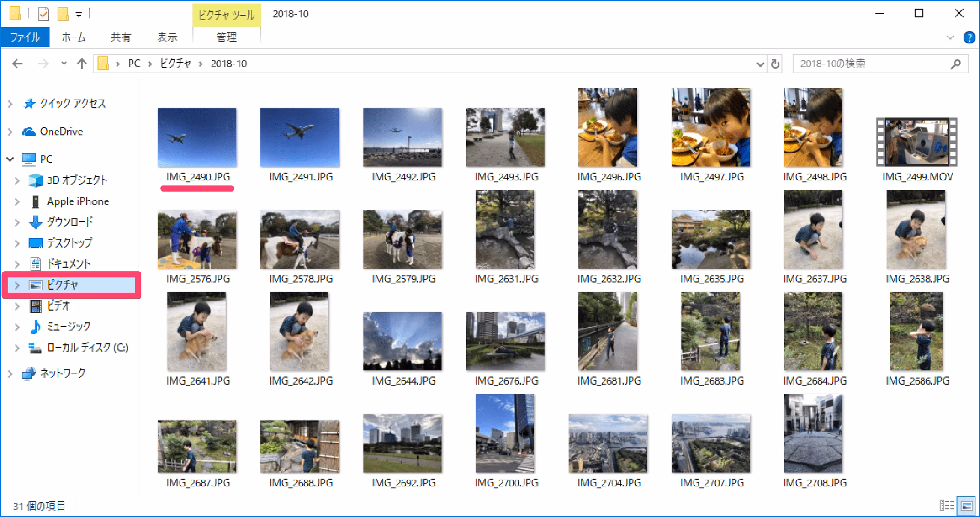Switch to the 管理 tab under ピクチャツール
Viewport: 980px width, 517px height.
(x=226, y=37)
